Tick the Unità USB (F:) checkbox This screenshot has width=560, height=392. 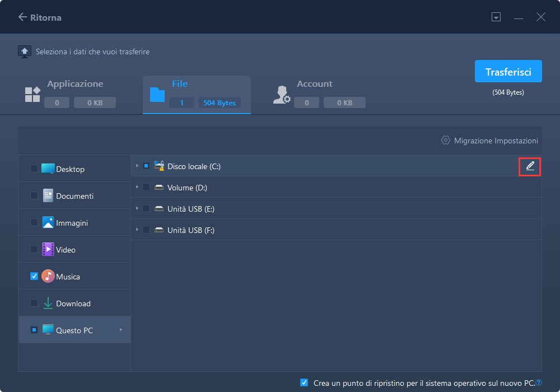click(x=146, y=230)
